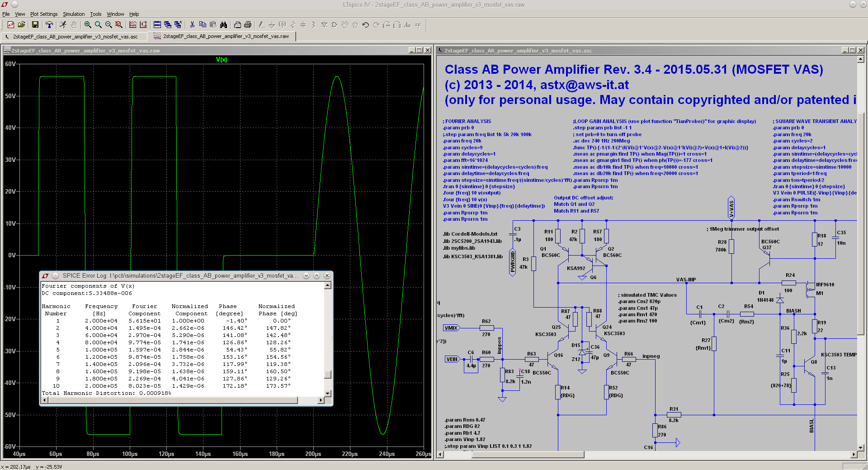
Task: Open Find with the binoculars icon
Action: coord(223,25)
